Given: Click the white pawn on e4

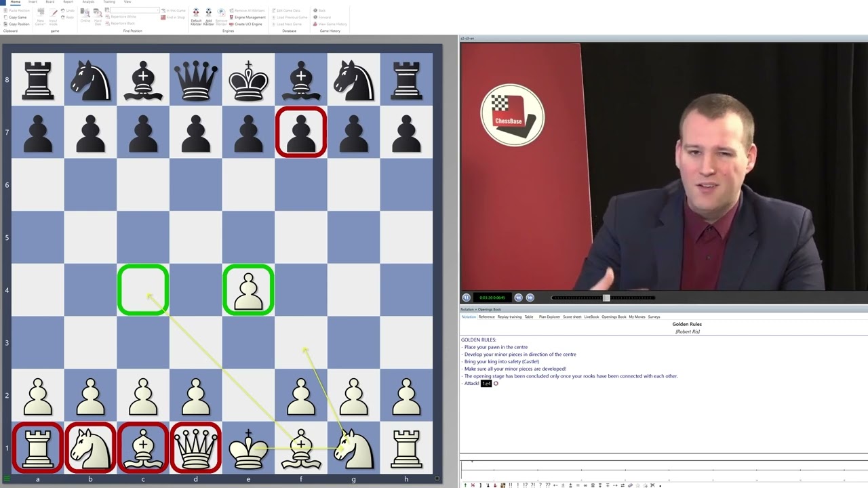Looking at the screenshot, I should pos(248,290).
